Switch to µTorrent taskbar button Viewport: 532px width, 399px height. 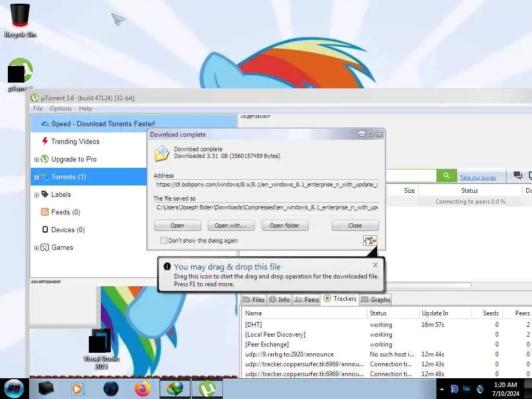click(x=207, y=389)
